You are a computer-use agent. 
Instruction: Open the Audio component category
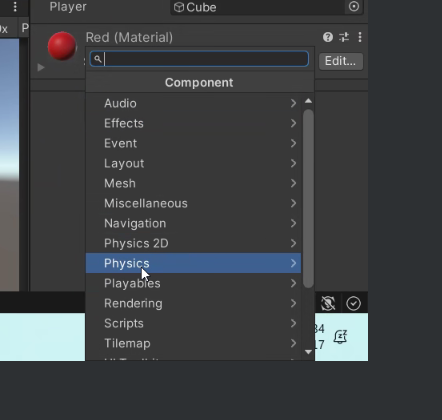pyautogui.click(x=193, y=103)
